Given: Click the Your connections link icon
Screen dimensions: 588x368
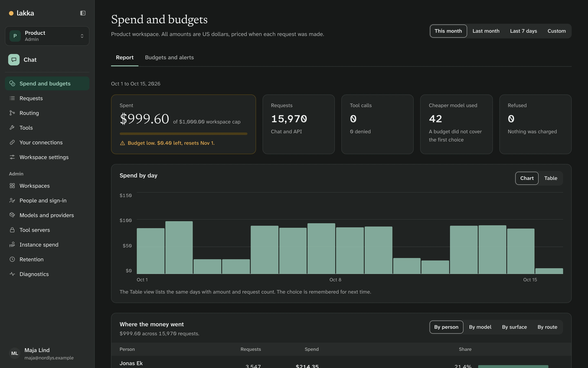Looking at the screenshot, I should click(x=12, y=142).
